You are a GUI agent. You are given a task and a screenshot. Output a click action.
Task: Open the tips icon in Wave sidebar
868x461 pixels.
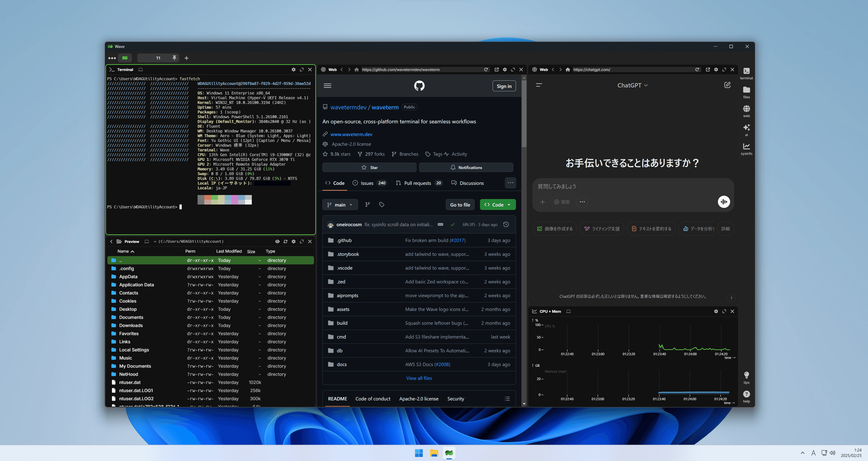(746, 377)
